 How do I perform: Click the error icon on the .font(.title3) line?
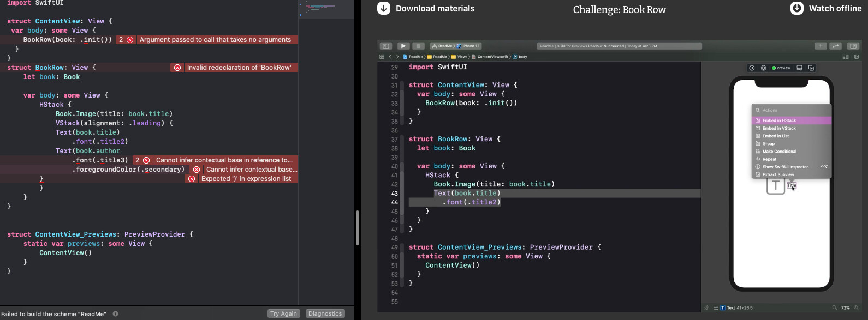pyautogui.click(x=146, y=160)
